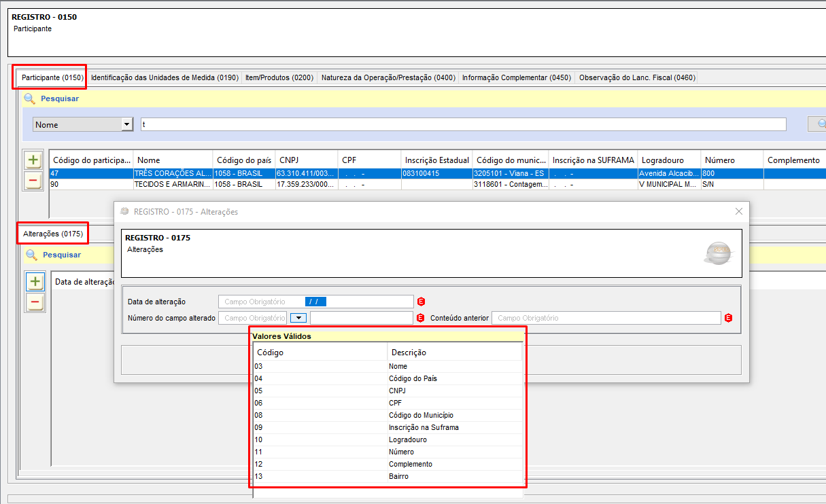Click error icon next to Conteúdo anterior

coord(728,318)
